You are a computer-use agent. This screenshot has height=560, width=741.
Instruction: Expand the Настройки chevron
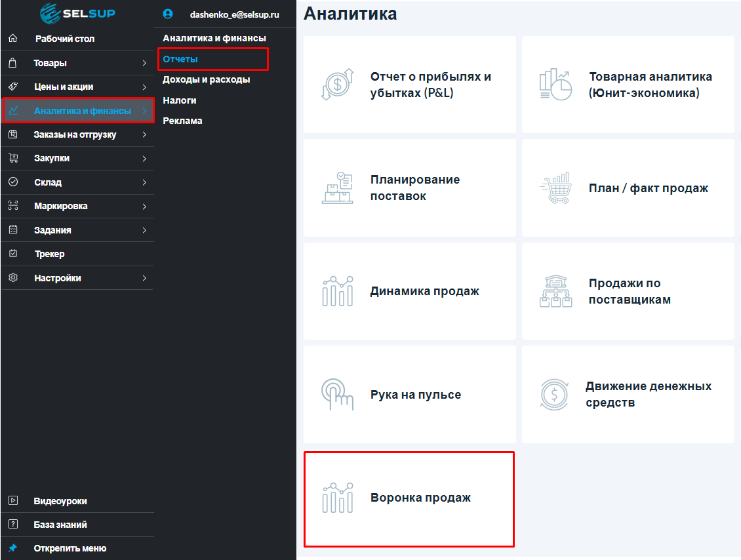(144, 278)
